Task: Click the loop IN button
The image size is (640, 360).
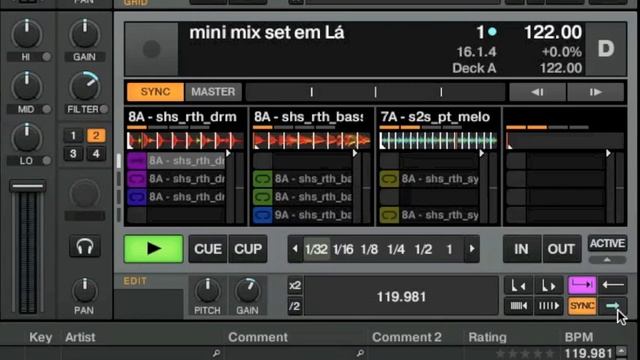Action: coord(521,249)
